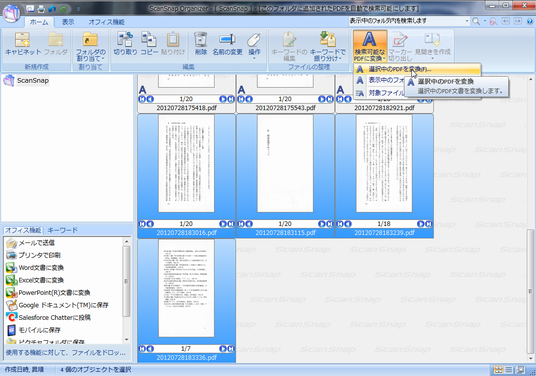Click コピー (copy) in the ribbon
This screenshot has width=536, height=376.
click(149, 44)
